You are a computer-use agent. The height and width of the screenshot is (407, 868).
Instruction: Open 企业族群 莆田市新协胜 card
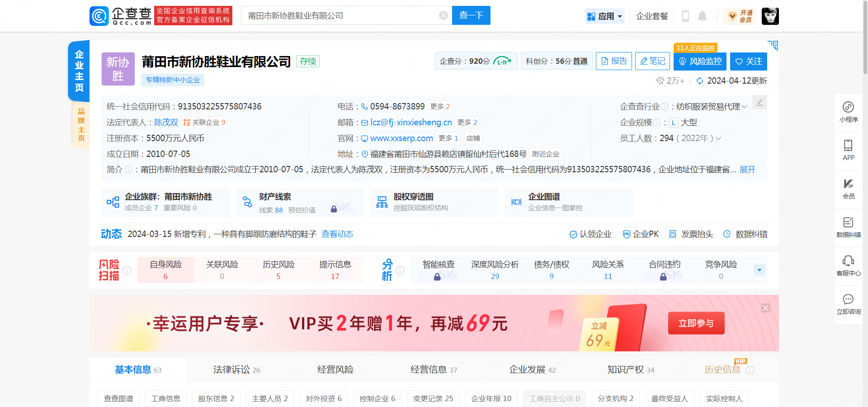coord(165,202)
